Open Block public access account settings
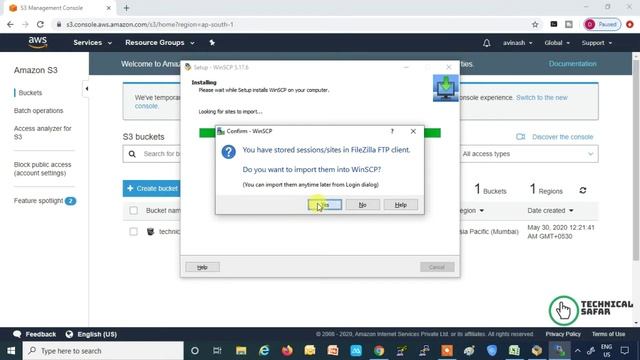640x360 pixels. click(x=42, y=169)
